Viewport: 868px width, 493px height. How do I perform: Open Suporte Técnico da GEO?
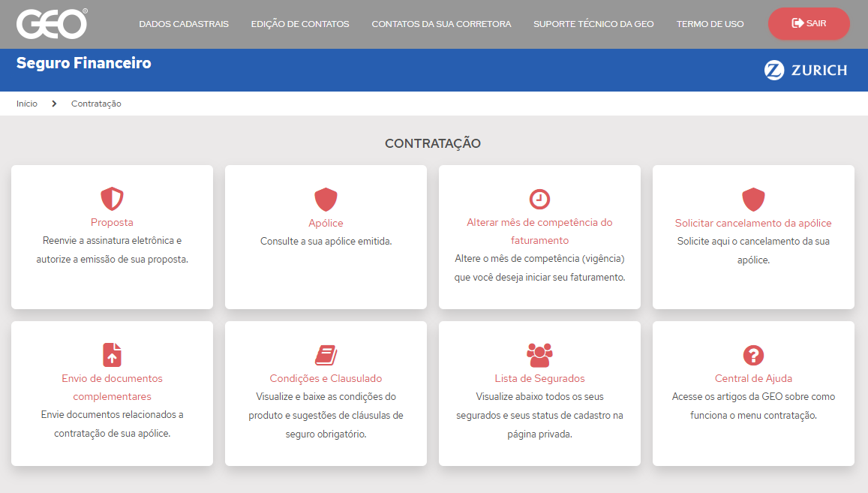coord(593,24)
